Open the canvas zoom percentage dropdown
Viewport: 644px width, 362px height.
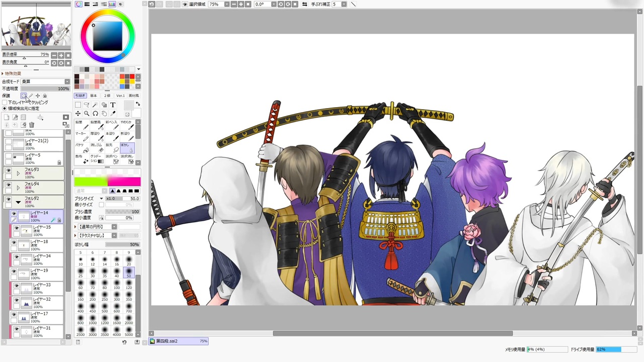point(227,4)
